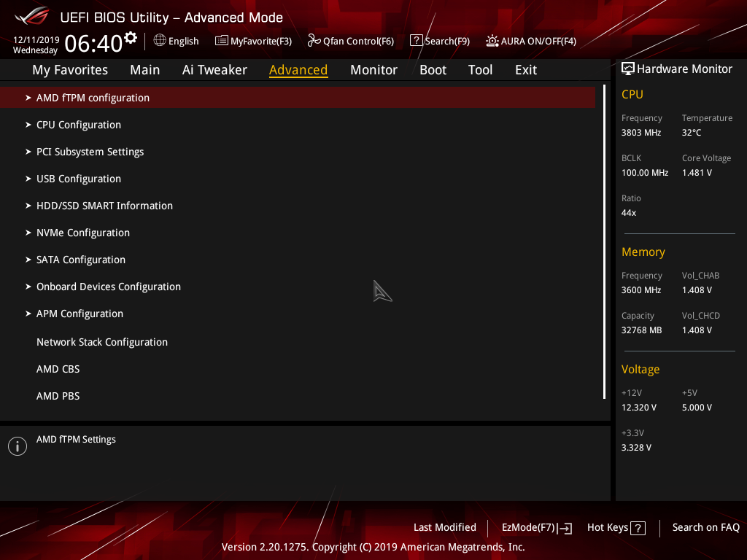Expand the CPU Configuration entry
747x560 pixels.
point(78,125)
